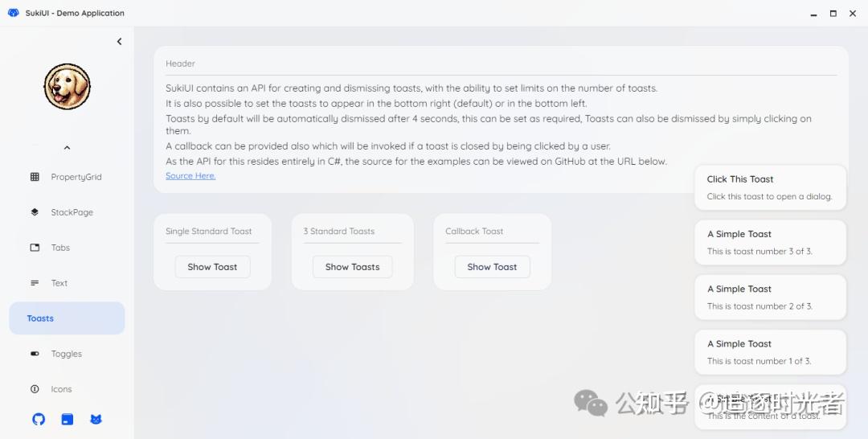The height and width of the screenshot is (439, 868).
Task: Click the Callback Toast card title
Action: pos(474,232)
